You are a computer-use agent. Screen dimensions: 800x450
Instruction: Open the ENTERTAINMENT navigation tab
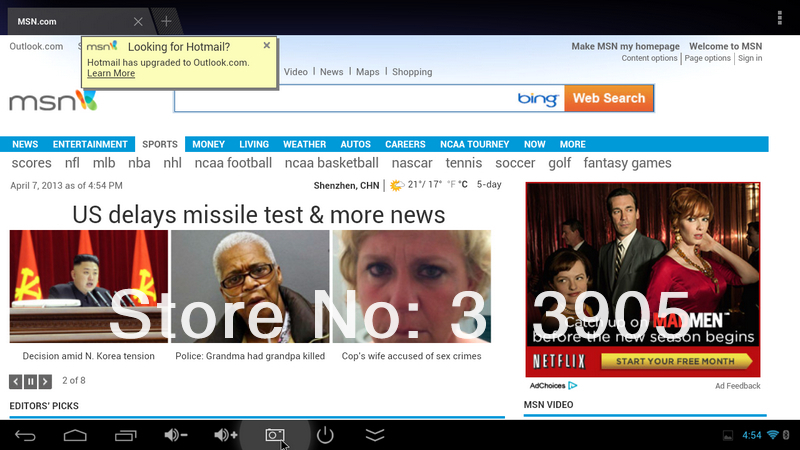90,144
